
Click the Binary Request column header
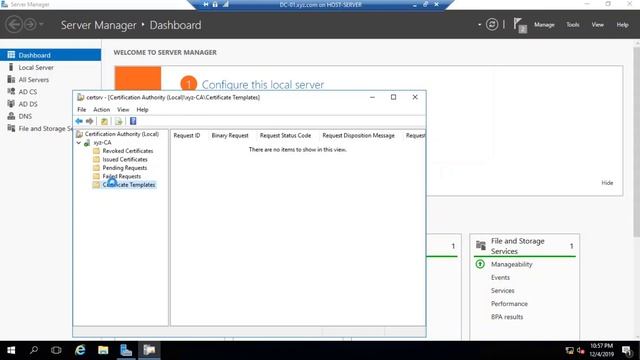(230, 136)
